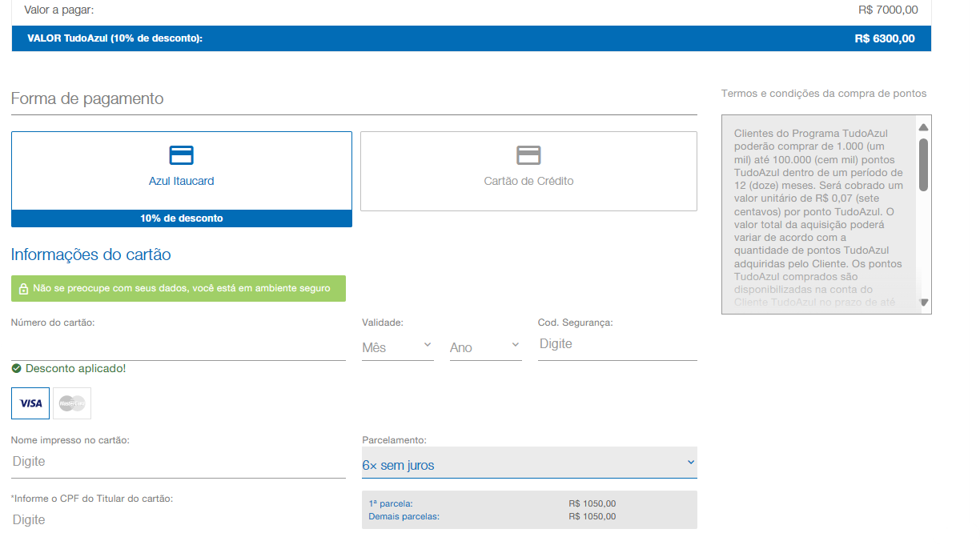Click the terms box scroll-down arrow
The height and width of the screenshot is (545, 980).
923,303
